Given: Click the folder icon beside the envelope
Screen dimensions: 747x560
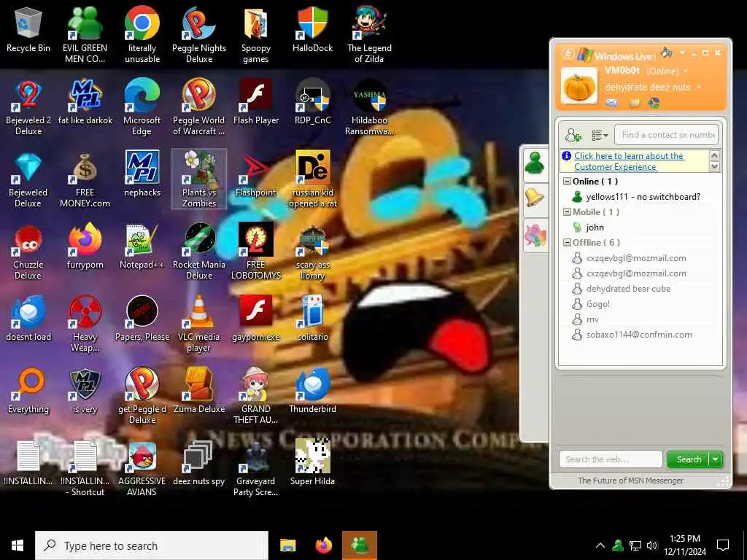Looking at the screenshot, I should tap(634, 103).
